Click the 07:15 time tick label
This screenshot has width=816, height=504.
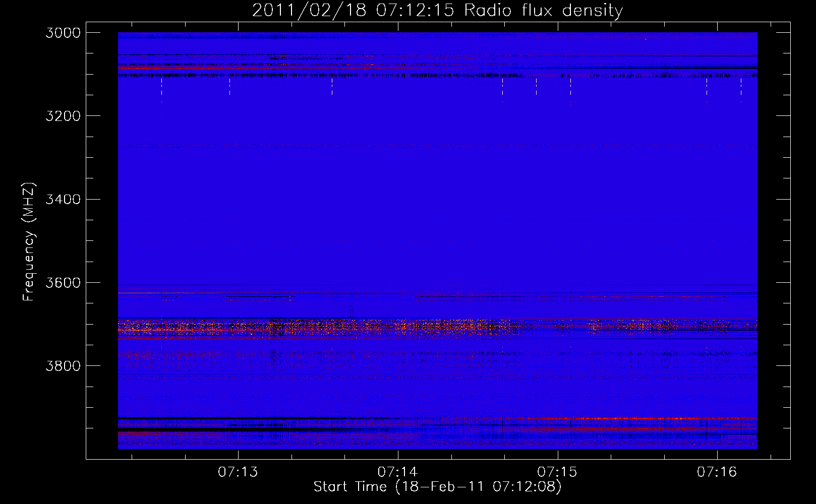coord(557,472)
